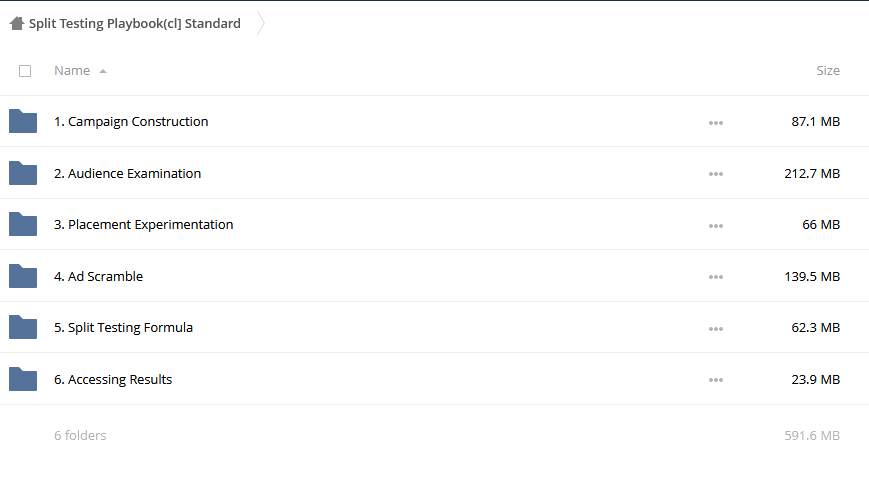Open three-dot menu for Ad Scramble
This screenshot has height=479, width=869.
(x=715, y=277)
